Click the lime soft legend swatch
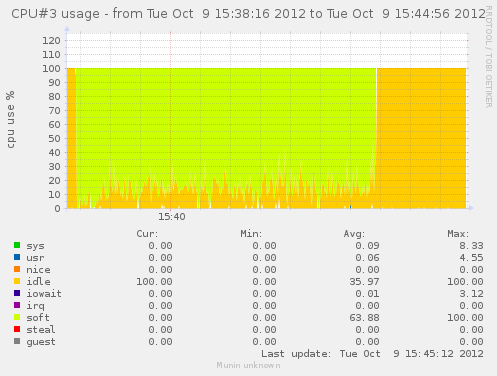Image resolution: width=497 pixels, height=376 pixels. point(17,317)
